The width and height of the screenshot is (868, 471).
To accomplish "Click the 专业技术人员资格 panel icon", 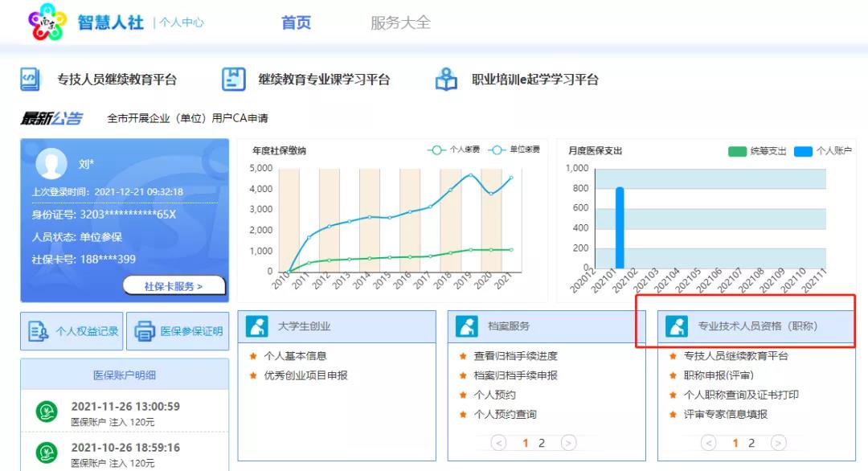I will tap(677, 326).
